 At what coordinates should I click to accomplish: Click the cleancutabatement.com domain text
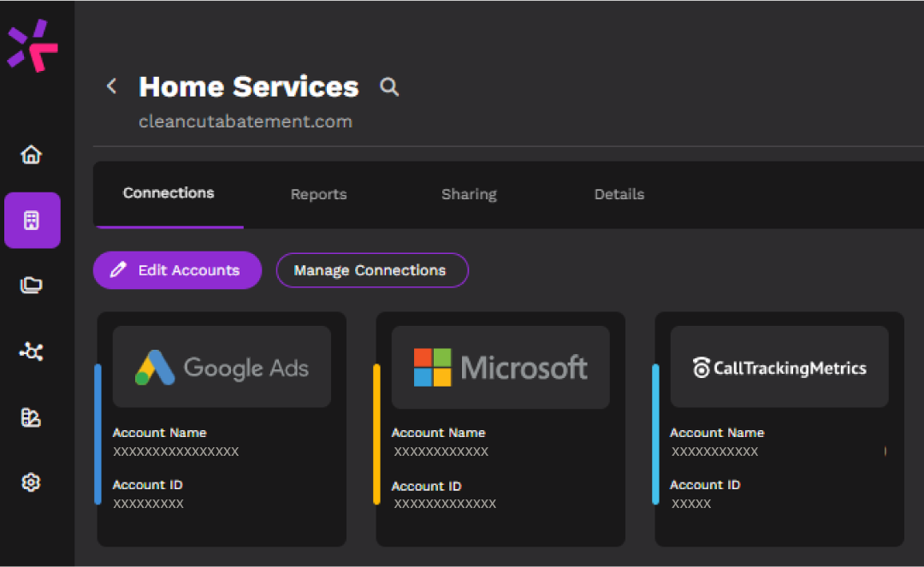pyautogui.click(x=246, y=121)
